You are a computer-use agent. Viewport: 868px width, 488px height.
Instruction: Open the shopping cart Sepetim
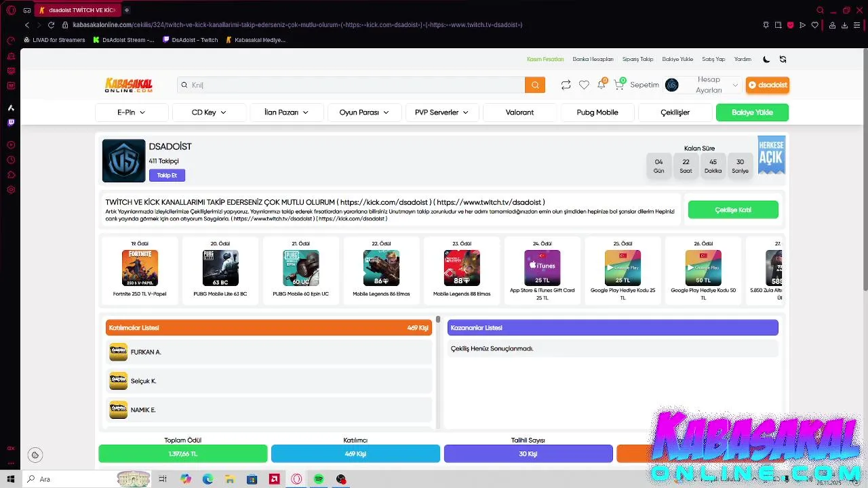636,85
